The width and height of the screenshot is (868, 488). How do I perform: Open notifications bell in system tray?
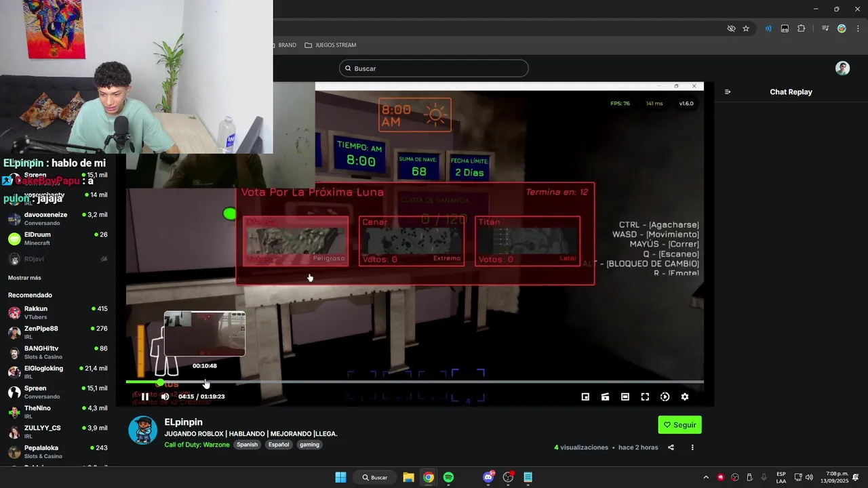pos(856,477)
